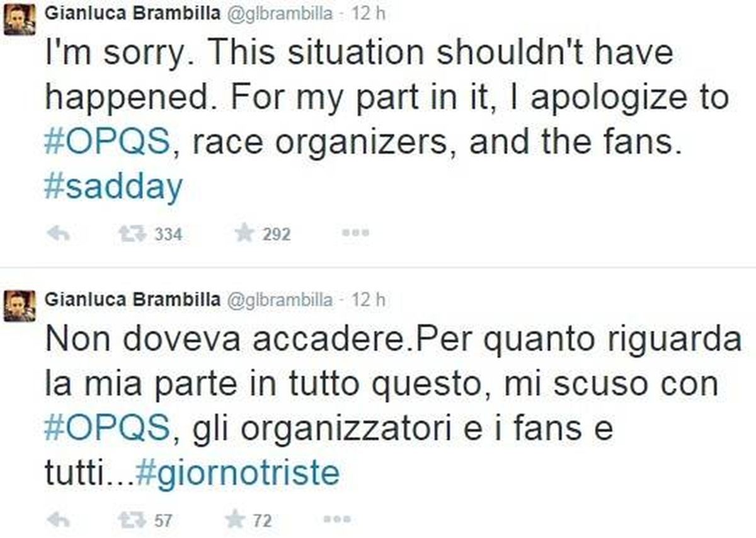Click the profile avatar on second tweet
756x538 pixels.
coord(20,307)
